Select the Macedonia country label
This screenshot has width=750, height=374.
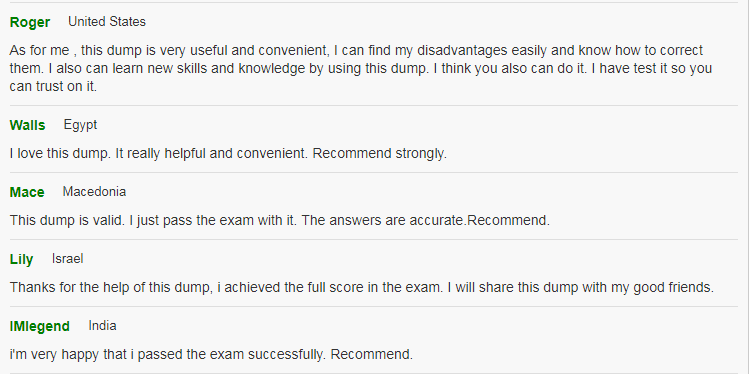click(x=94, y=192)
